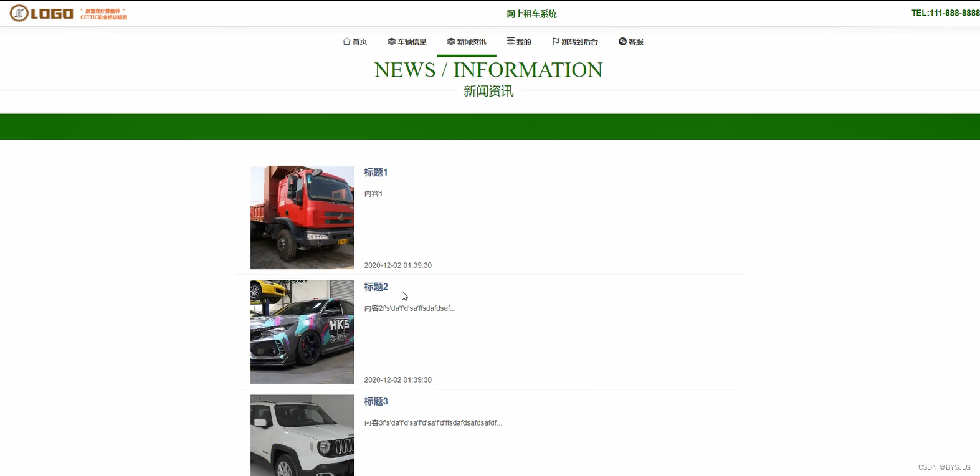Open news article 标题2
The height and width of the screenshot is (476, 980).
click(x=376, y=287)
